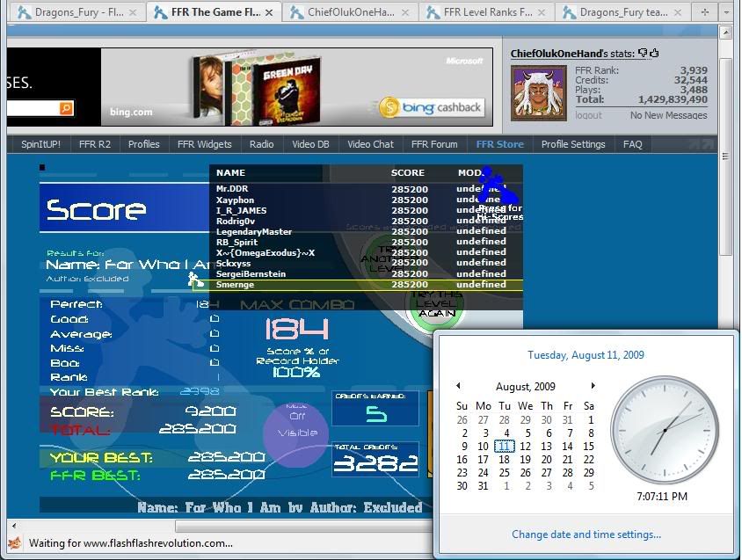Viewport: 742px width, 560px height.
Task: Open Profile Settings in the navigation bar
Action: [573, 144]
